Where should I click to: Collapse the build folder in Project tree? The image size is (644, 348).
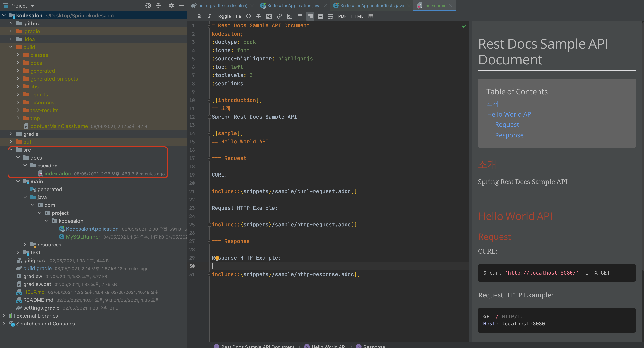pyautogui.click(x=11, y=47)
